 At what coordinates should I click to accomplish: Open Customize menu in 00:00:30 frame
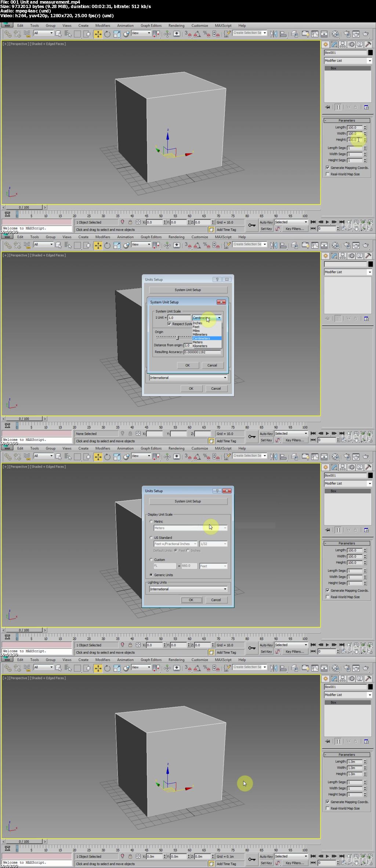click(x=200, y=26)
